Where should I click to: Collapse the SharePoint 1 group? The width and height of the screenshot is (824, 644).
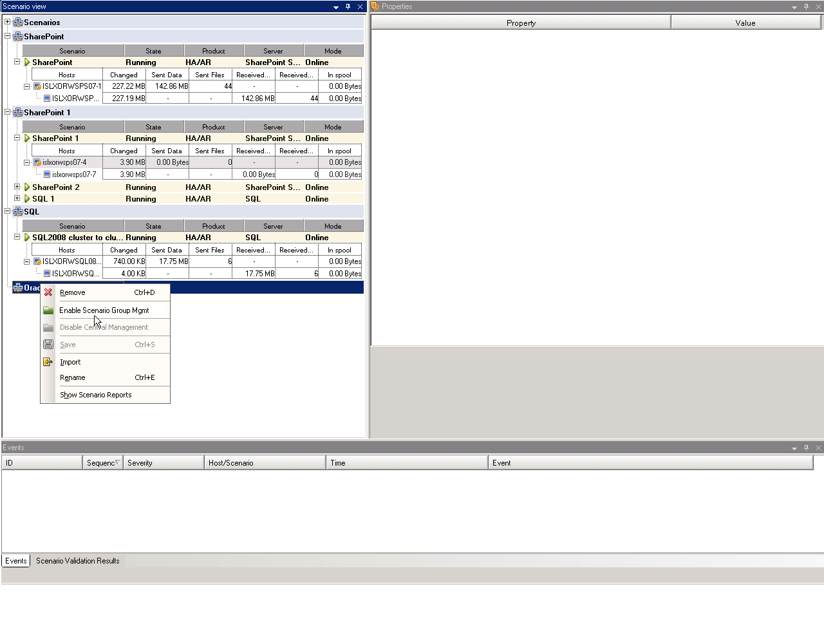click(6, 112)
